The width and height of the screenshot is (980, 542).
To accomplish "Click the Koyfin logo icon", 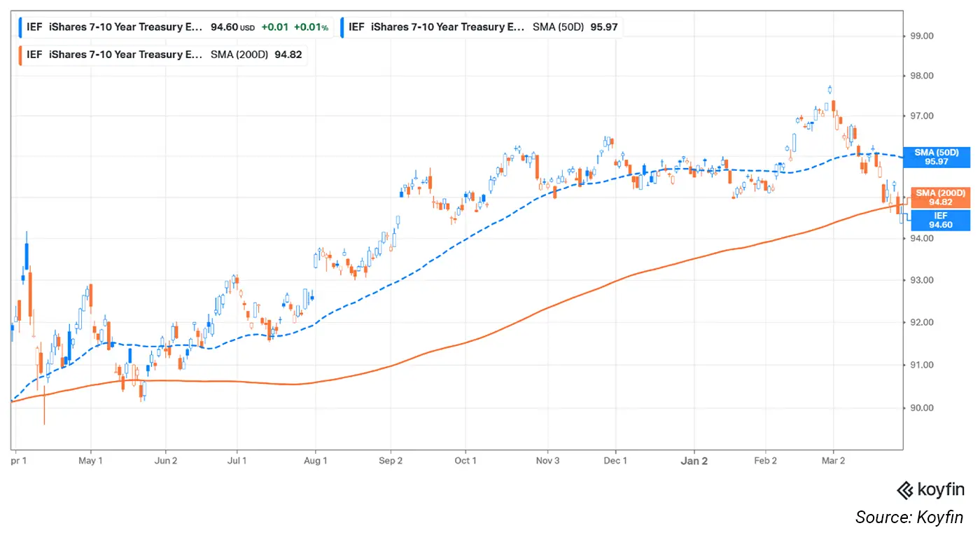I will (x=905, y=490).
